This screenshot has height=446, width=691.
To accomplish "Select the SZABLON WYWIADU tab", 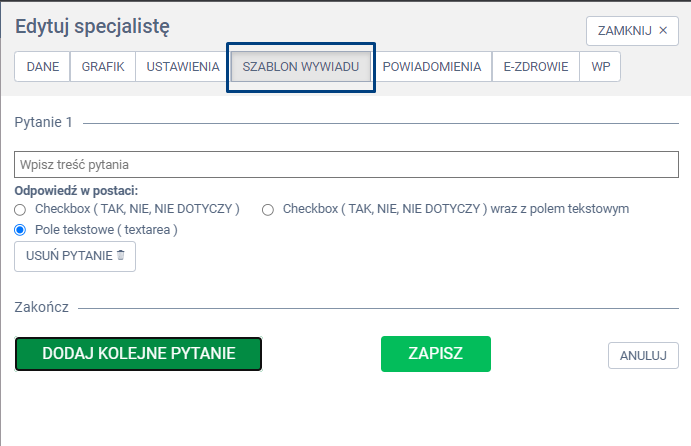I will tap(301, 67).
